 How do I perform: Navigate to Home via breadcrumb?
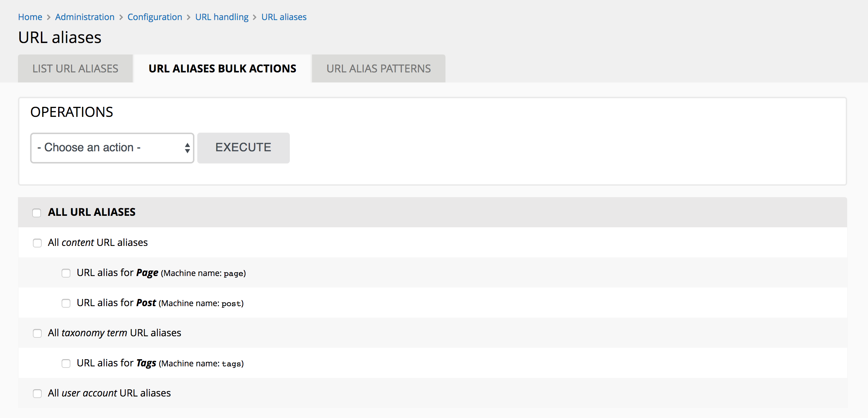click(30, 16)
